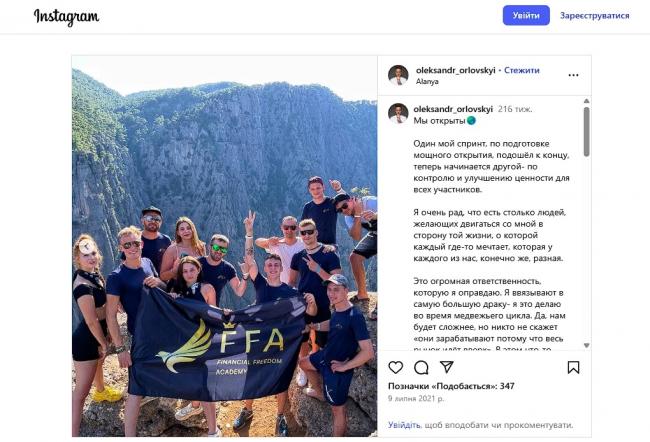Click the blue Увійти button
This screenshot has width=650, height=442.
coord(526,16)
